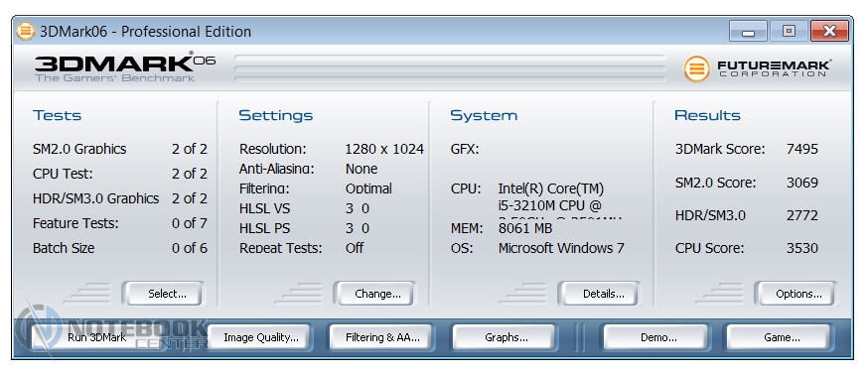
Task: Click the Batch Size row label
Action: tap(64, 248)
